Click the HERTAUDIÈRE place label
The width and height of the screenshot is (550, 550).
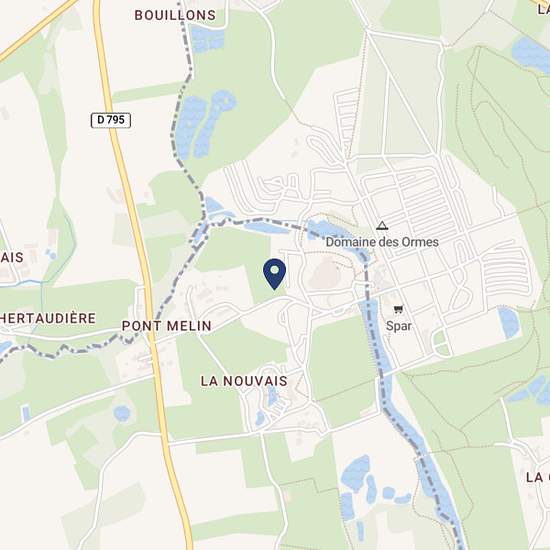coord(48,318)
